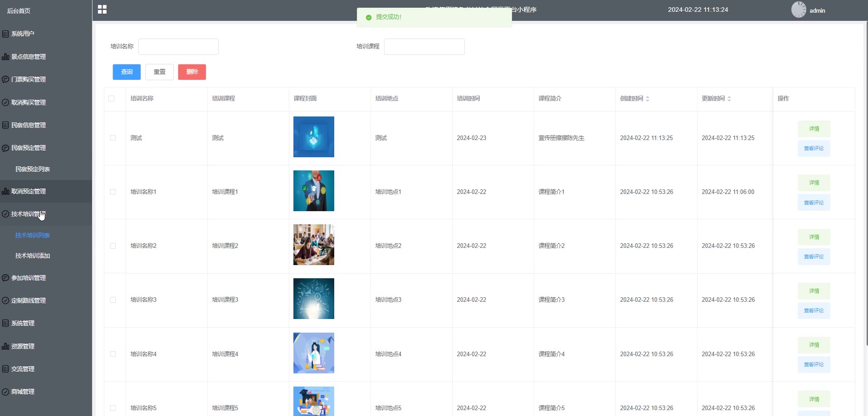Screen dimensions: 868x416
Task: Click the 重置 button
Action: pos(159,72)
